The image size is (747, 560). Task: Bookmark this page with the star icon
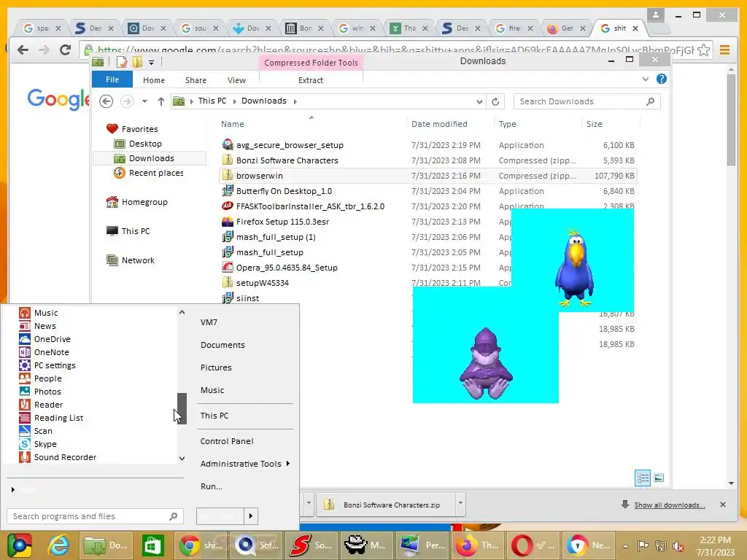click(703, 50)
